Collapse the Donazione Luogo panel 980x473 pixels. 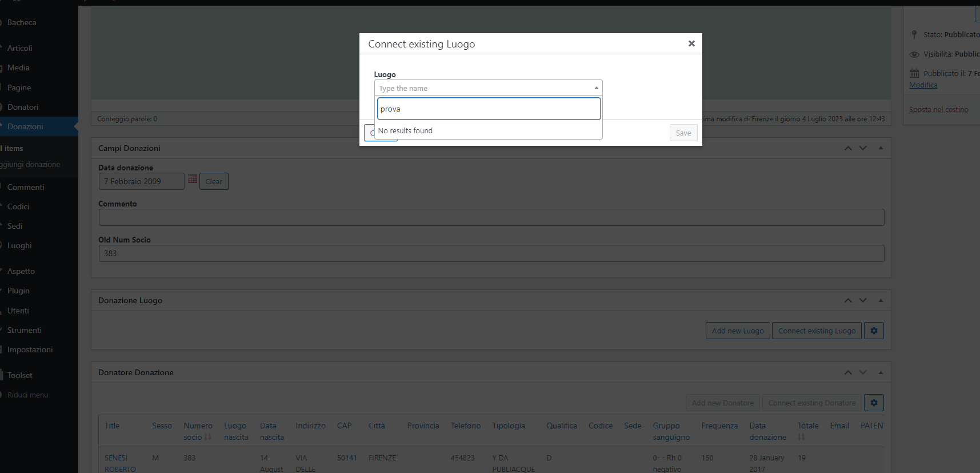[x=881, y=300]
